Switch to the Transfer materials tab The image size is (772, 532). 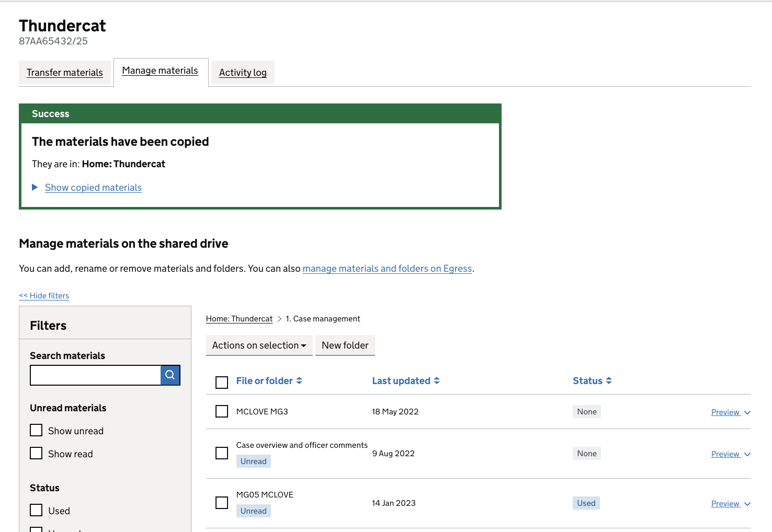(x=65, y=73)
